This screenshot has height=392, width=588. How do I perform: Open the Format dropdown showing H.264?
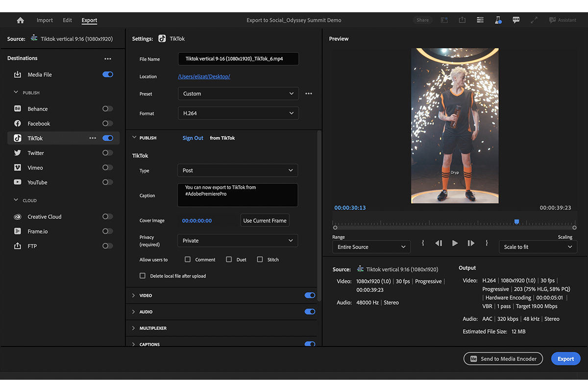(238, 113)
